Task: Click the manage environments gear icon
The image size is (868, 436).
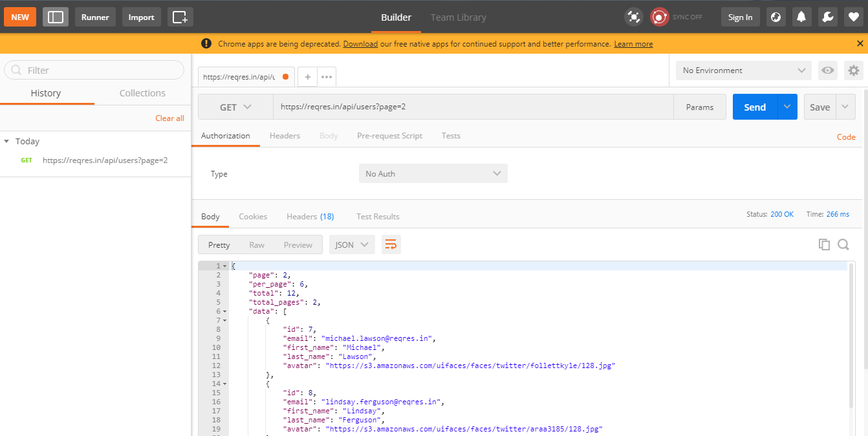Action: 854,71
